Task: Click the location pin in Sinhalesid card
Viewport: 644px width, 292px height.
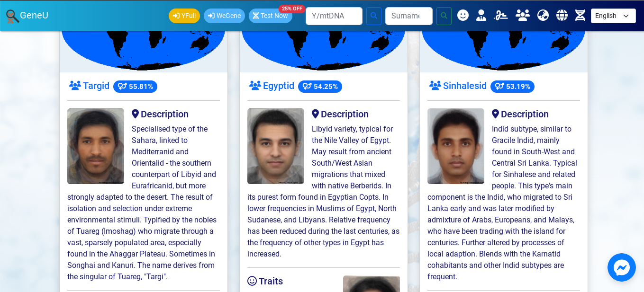Action: click(495, 114)
